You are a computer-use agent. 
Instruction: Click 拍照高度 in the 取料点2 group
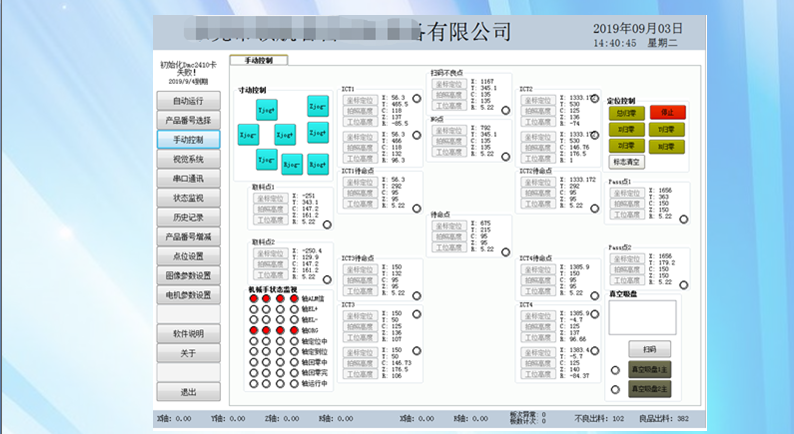271,264
